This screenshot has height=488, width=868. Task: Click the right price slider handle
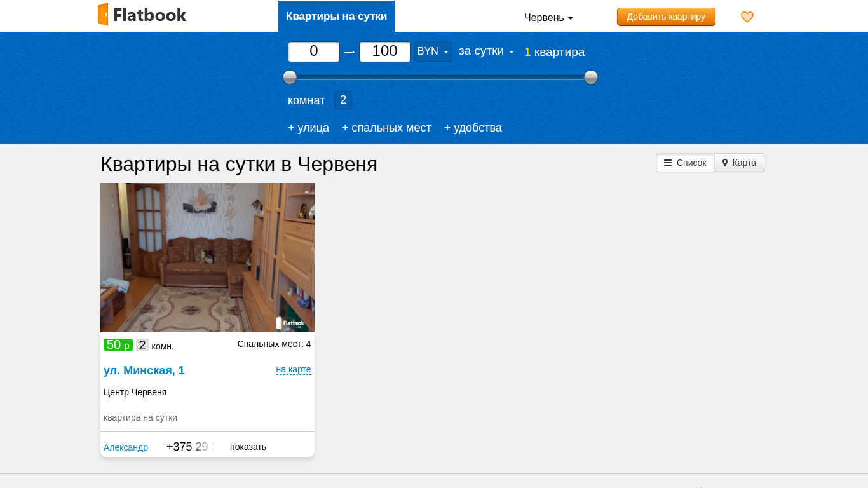click(591, 78)
